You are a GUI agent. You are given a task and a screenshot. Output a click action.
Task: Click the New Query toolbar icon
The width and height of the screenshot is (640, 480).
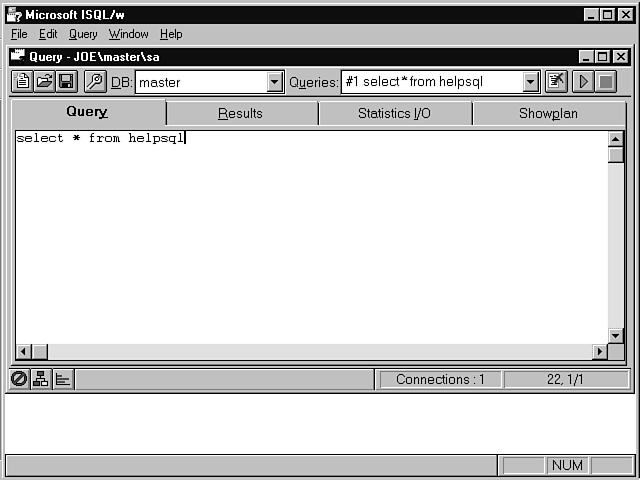pos(22,82)
